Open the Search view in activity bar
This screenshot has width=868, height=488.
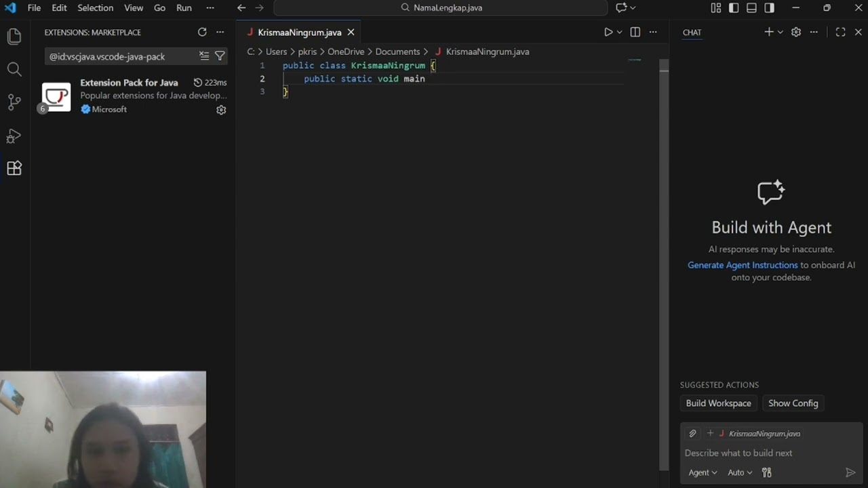(x=14, y=69)
